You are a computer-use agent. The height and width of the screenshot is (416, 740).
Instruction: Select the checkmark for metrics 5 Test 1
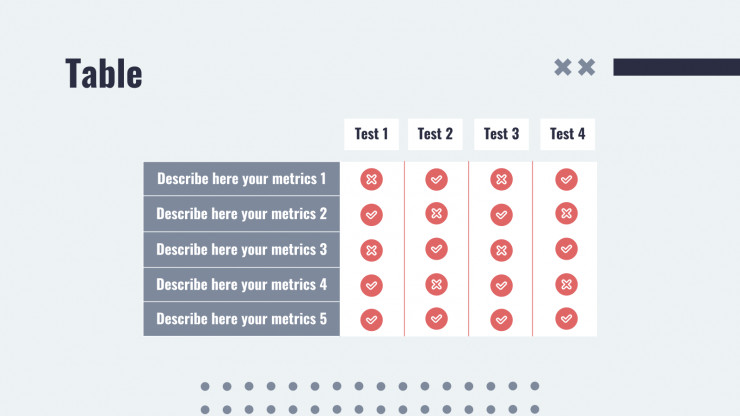point(371,320)
